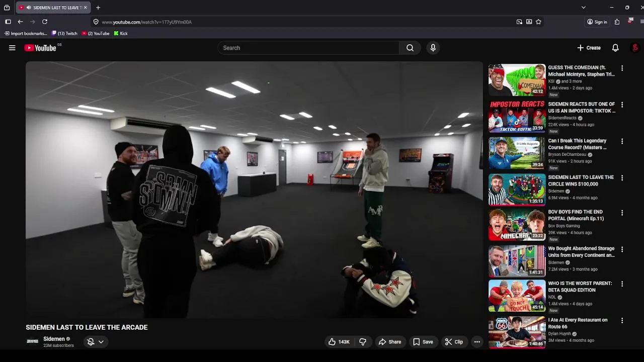Screen dimensions: 644x362
Task: Open 'SIDEMEN LAST TO LEAVE THE CIRCLE' title
Action: (581, 180)
